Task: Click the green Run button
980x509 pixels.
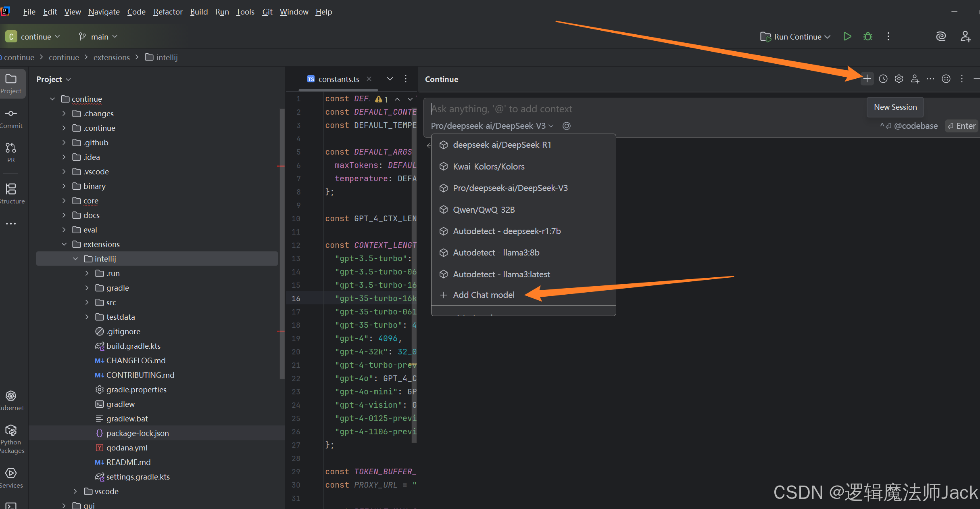Action: pyautogui.click(x=847, y=37)
